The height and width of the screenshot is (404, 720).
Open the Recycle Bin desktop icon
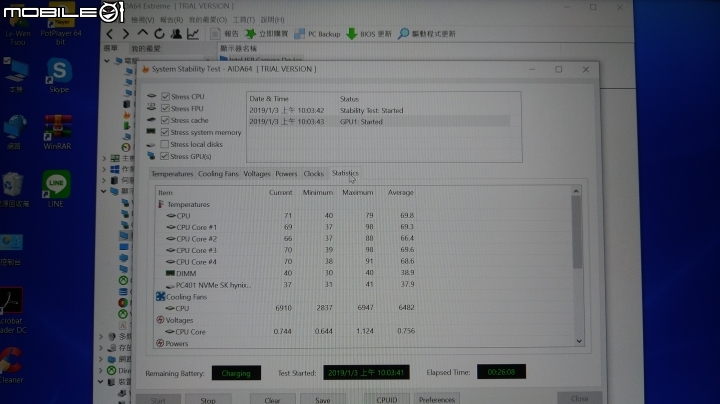coord(13,190)
